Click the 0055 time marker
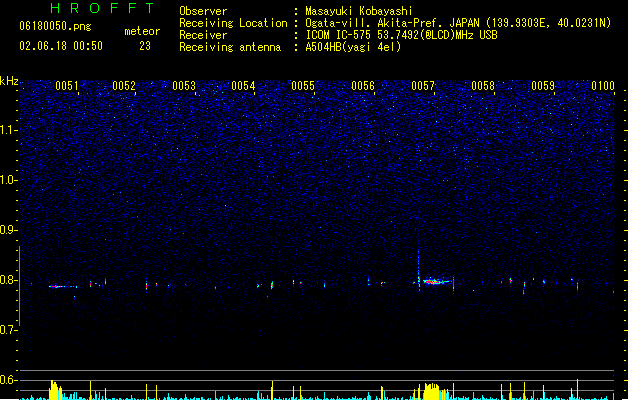Viewport: 629px width, 400px height. point(303,86)
